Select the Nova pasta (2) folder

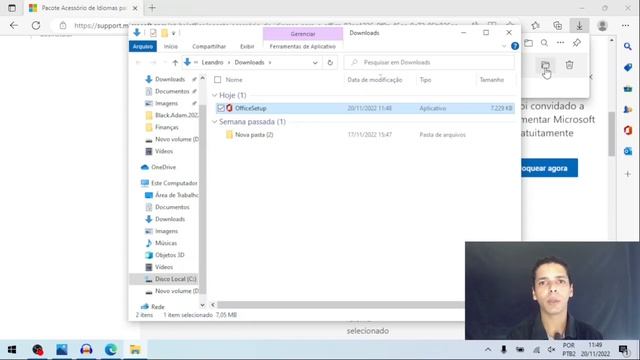tap(254, 135)
